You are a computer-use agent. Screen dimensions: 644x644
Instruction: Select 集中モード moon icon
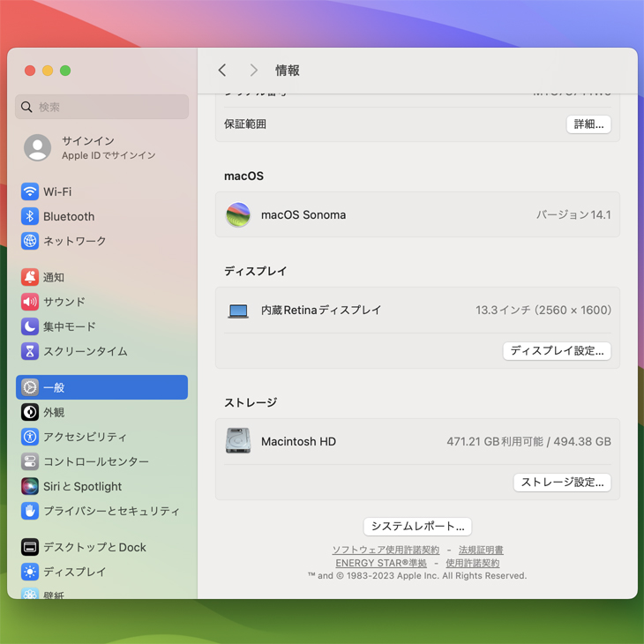pyautogui.click(x=30, y=326)
